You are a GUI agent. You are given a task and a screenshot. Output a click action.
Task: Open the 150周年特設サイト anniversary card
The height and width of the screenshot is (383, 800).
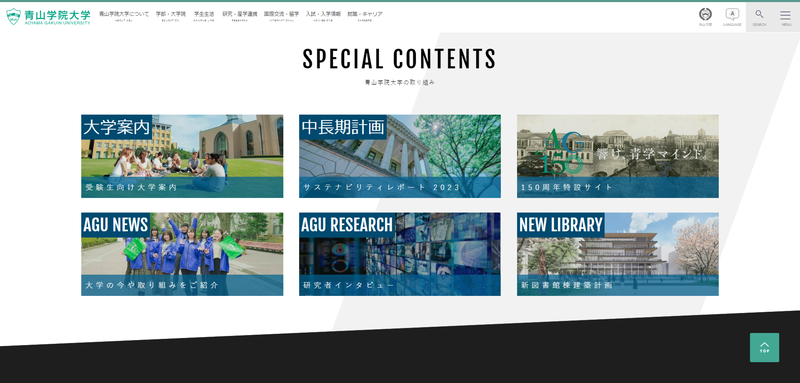click(x=618, y=156)
